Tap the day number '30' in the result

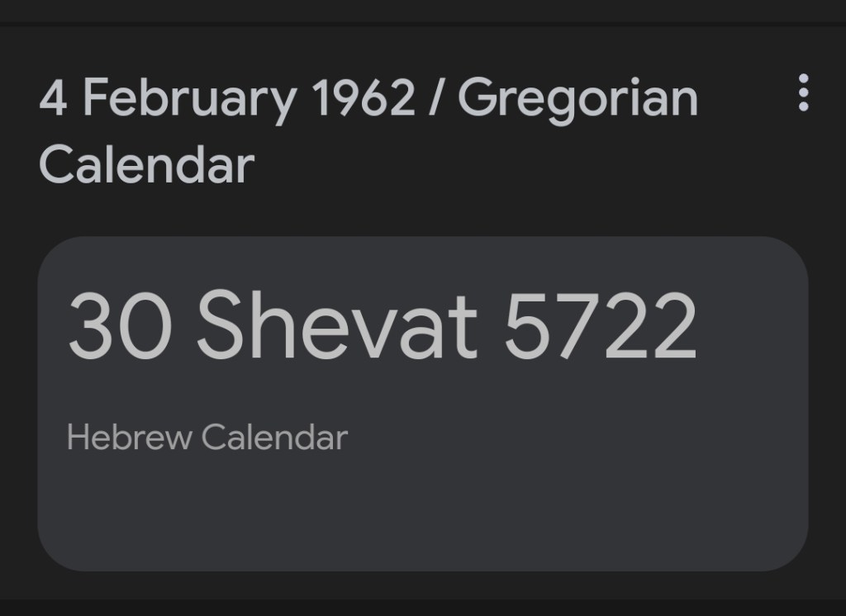119,325
